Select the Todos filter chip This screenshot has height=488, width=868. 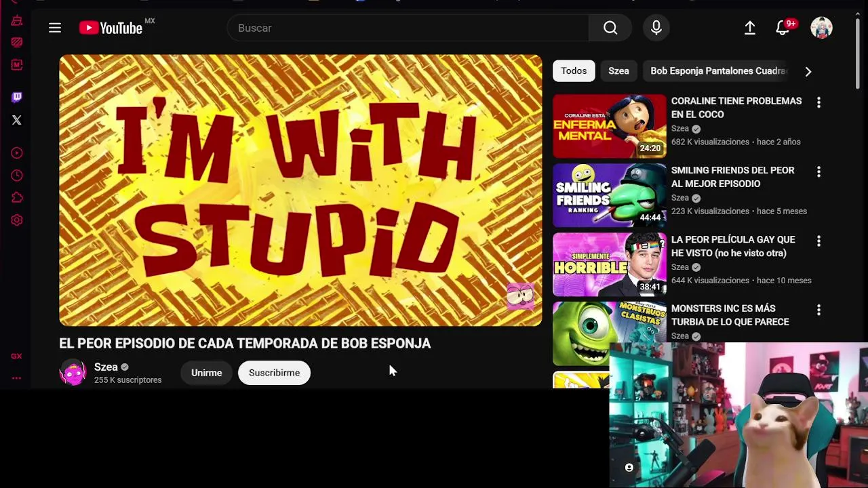click(574, 70)
